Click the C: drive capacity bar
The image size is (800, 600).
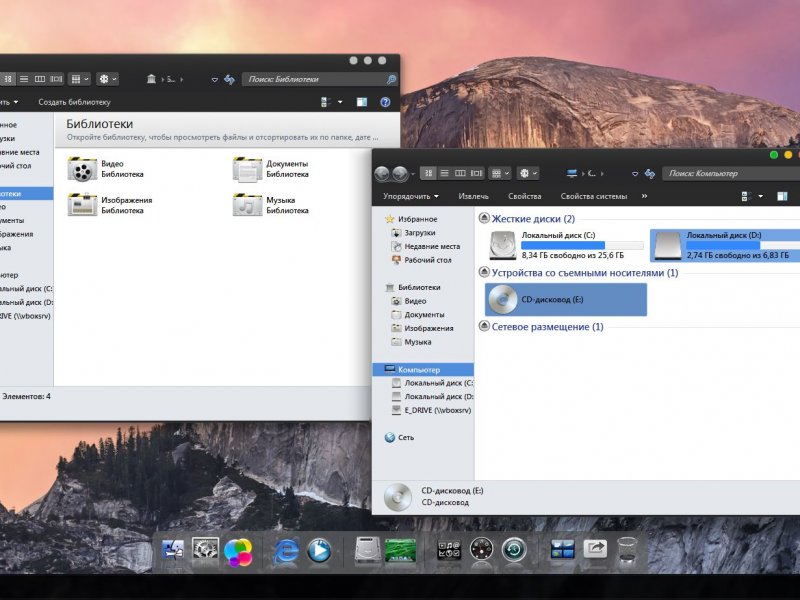pos(582,245)
